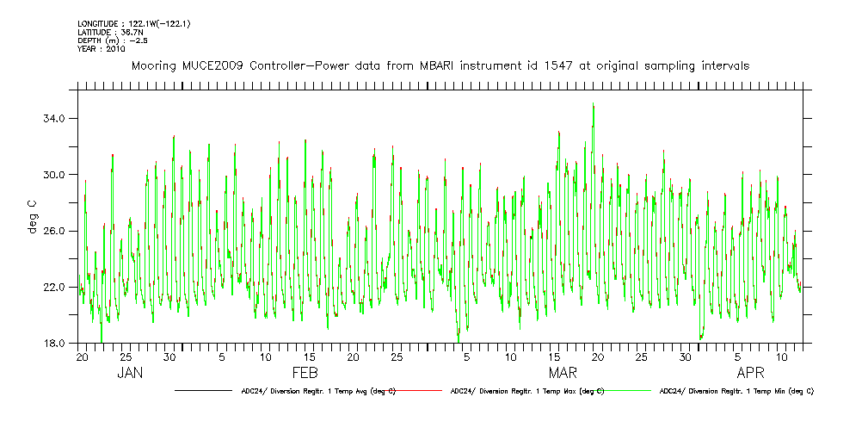The height and width of the screenshot is (434, 868).
Task: Click the highest temperature peak near 35 degrees
Action: [593, 105]
